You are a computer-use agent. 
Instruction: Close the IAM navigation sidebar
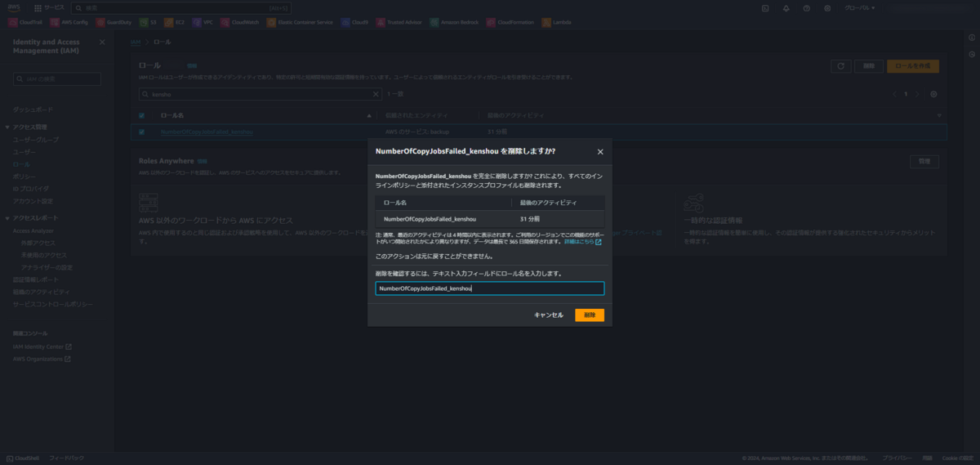tap(102, 42)
